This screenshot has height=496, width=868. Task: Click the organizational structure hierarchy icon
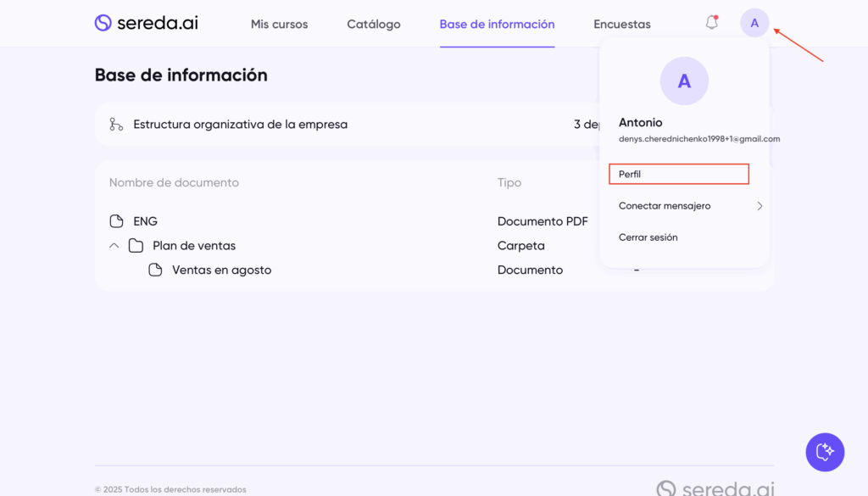116,125
